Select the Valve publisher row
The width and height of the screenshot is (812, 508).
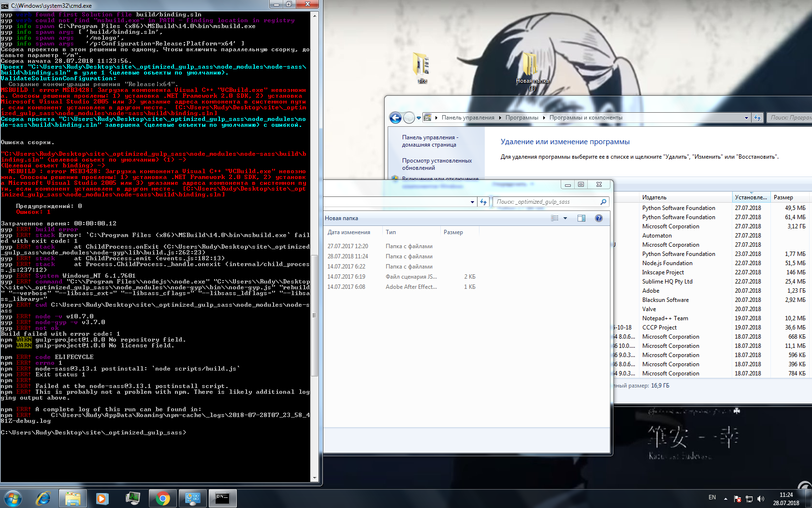click(712, 309)
